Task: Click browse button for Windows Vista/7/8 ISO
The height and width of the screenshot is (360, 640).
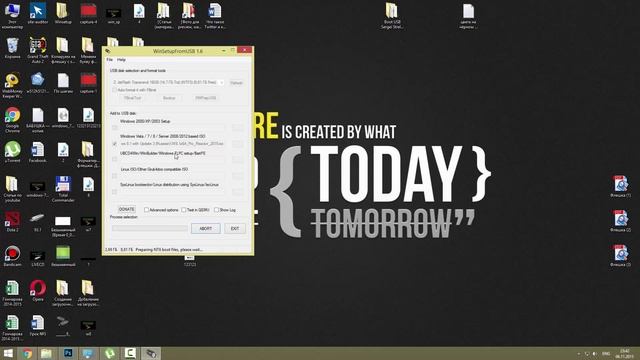Action: pos(237,144)
